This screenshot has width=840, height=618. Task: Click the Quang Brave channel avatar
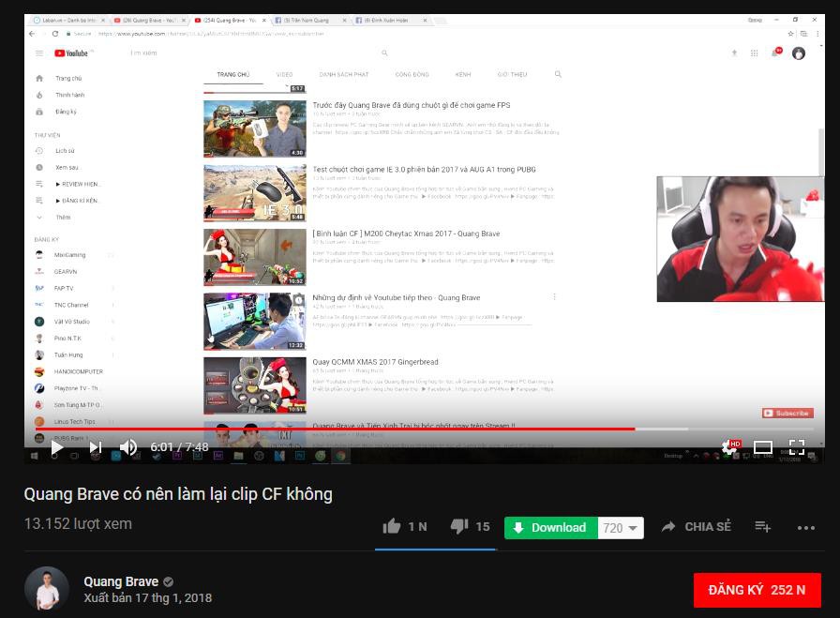pyautogui.click(x=47, y=589)
